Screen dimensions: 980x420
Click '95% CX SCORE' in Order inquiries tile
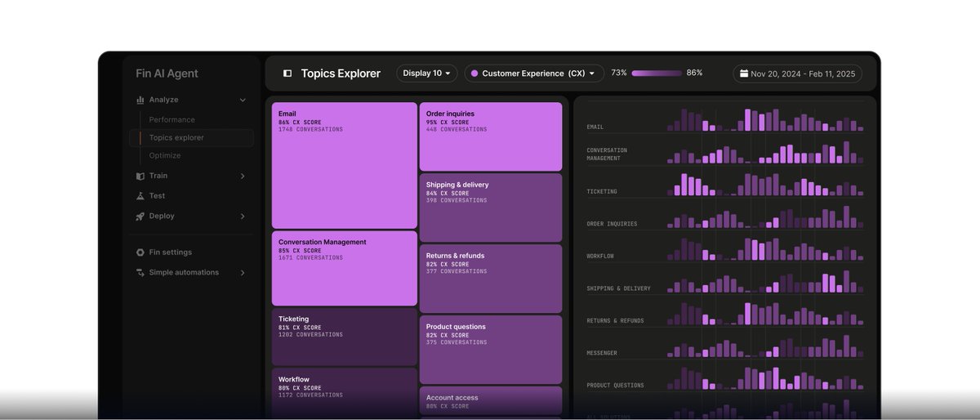click(x=448, y=123)
